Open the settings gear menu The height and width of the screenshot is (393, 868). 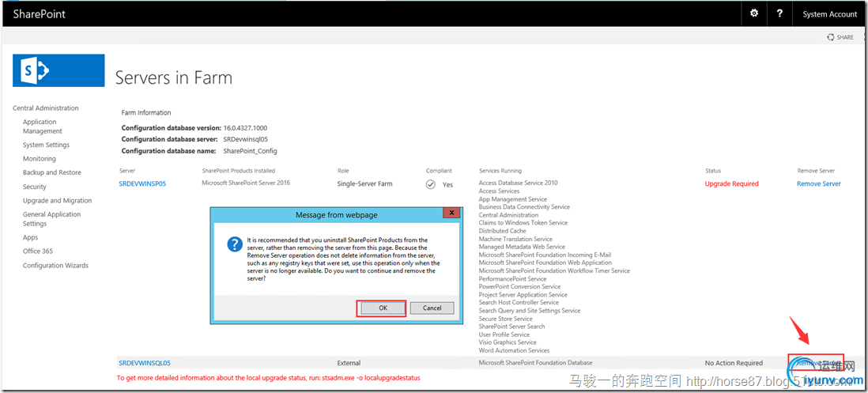coord(754,13)
